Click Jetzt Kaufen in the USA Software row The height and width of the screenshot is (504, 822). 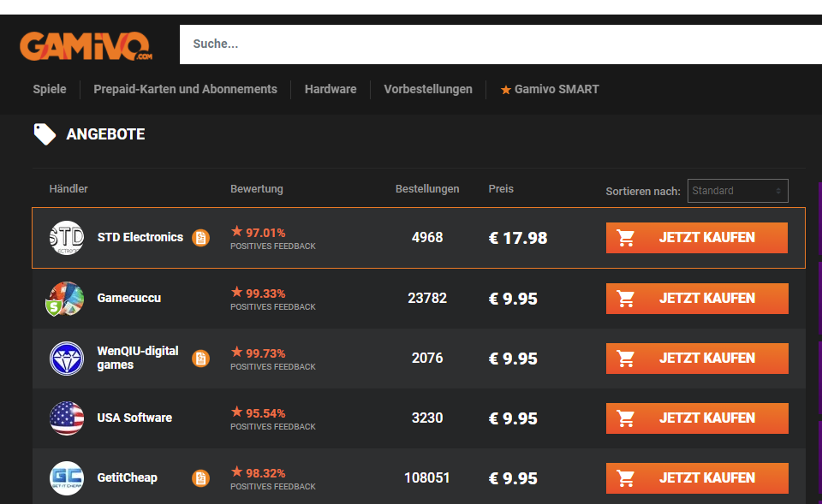coord(696,418)
